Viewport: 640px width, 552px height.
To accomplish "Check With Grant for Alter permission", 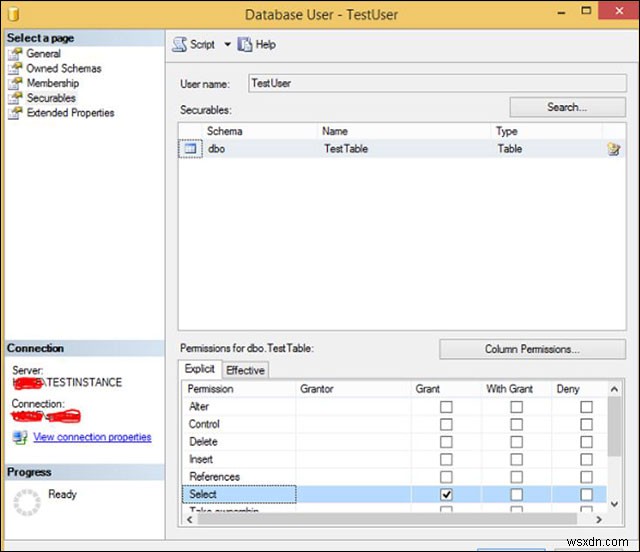I will [x=516, y=407].
